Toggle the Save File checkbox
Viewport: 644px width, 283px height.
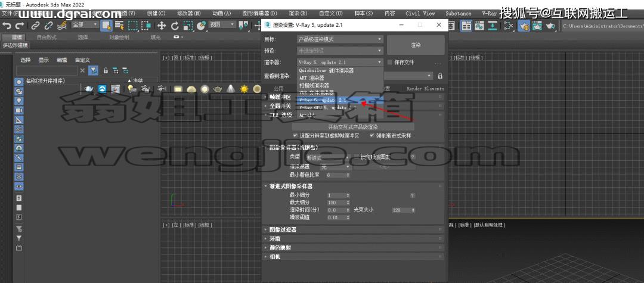pos(390,63)
